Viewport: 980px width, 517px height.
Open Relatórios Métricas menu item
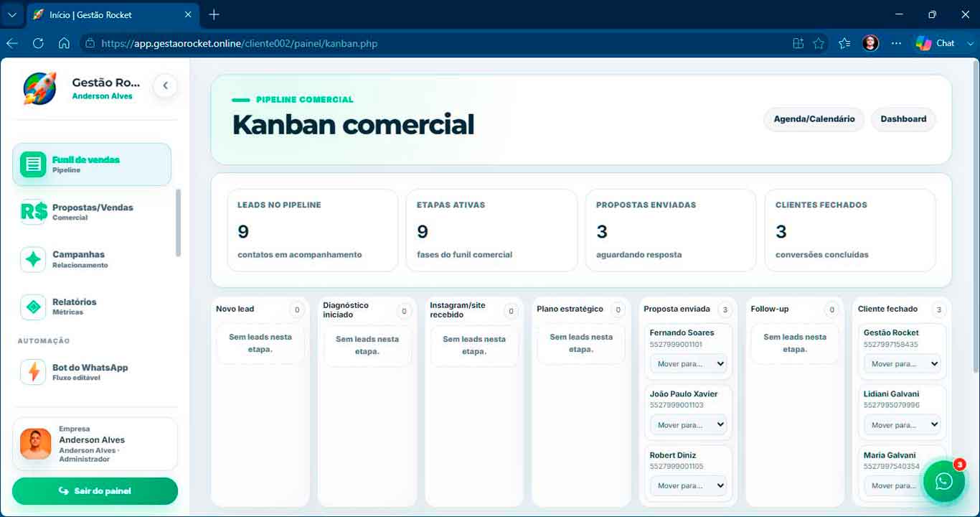(92, 307)
